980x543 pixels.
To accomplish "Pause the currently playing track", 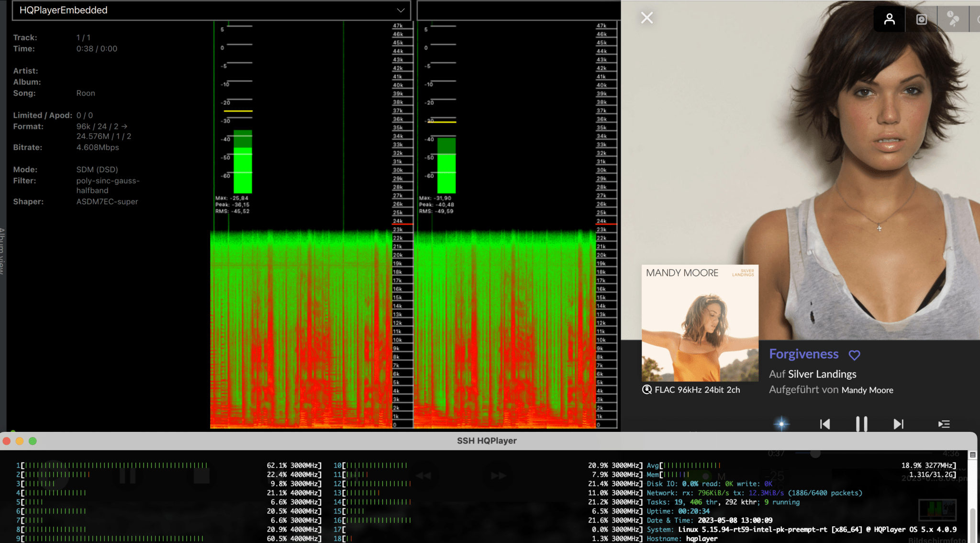I will point(861,424).
